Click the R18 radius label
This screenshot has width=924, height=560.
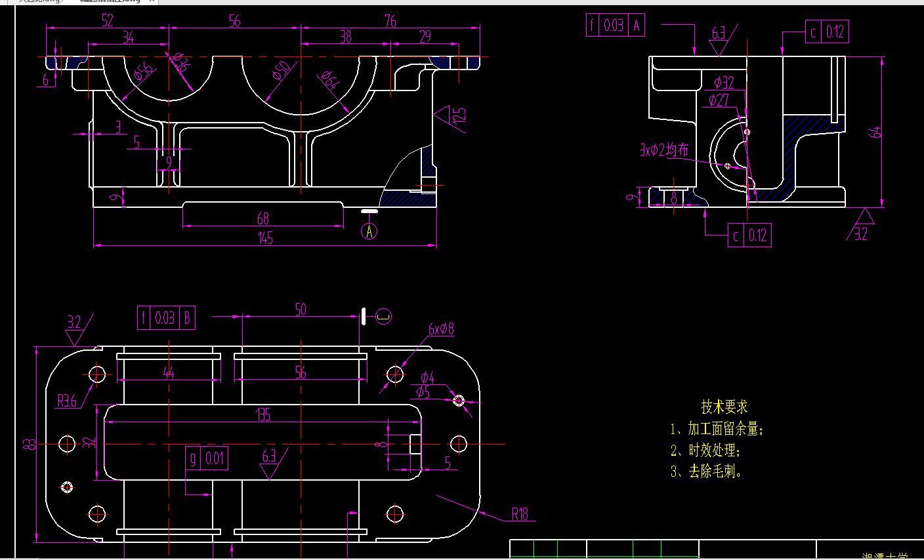[x=520, y=514]
